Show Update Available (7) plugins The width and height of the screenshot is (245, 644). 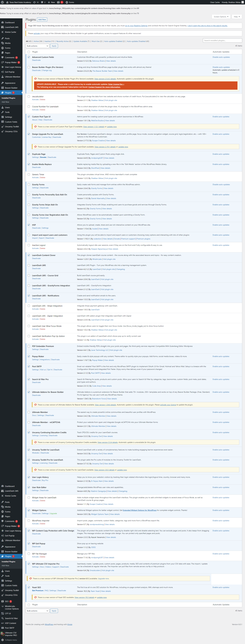[81, 41]
